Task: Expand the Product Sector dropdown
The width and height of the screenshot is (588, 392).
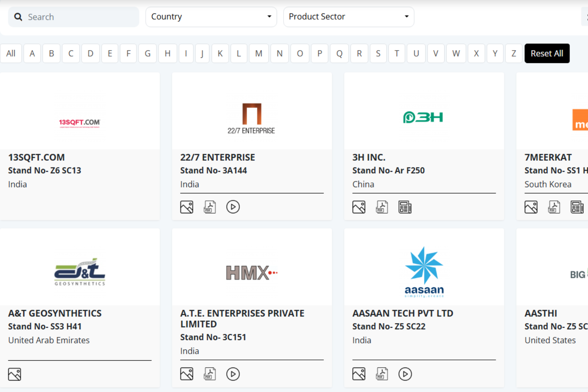Action: click(349, 17)
